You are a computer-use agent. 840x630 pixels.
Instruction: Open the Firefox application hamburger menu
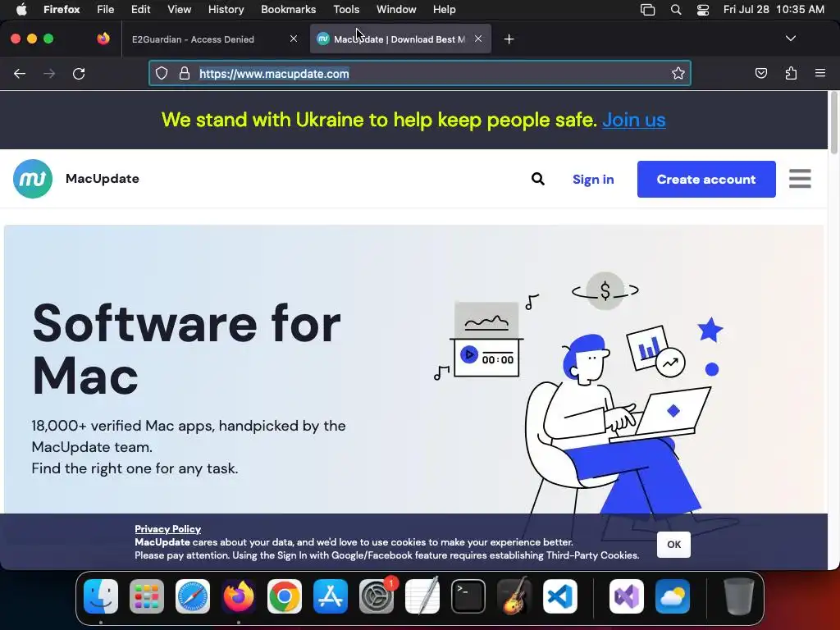pos(819,73)
